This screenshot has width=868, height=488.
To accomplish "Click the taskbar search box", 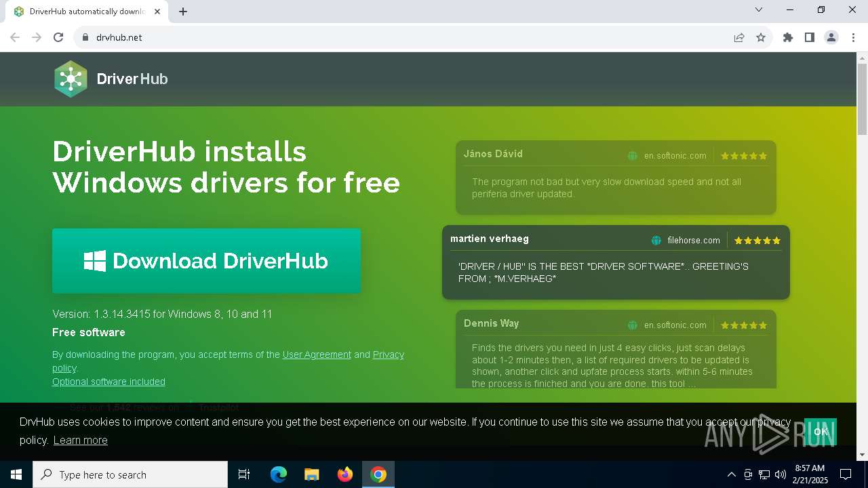I will (x=130, y=474).
